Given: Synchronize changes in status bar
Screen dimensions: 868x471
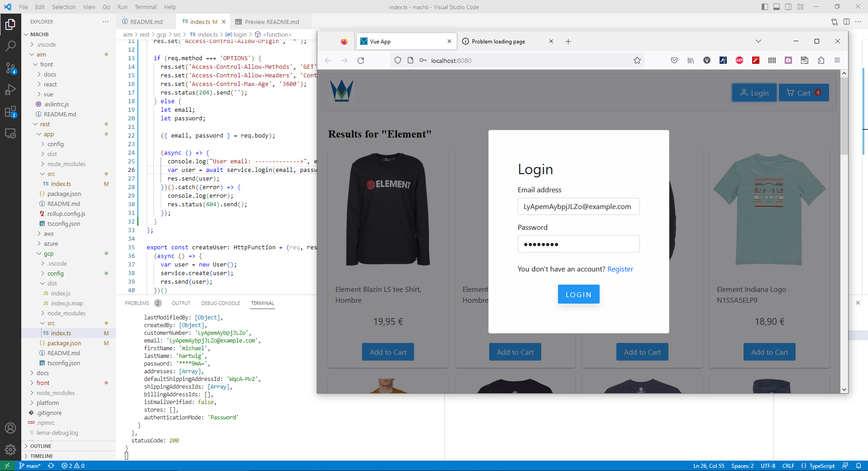Looking at the screenshot, I should click(51, 466).
